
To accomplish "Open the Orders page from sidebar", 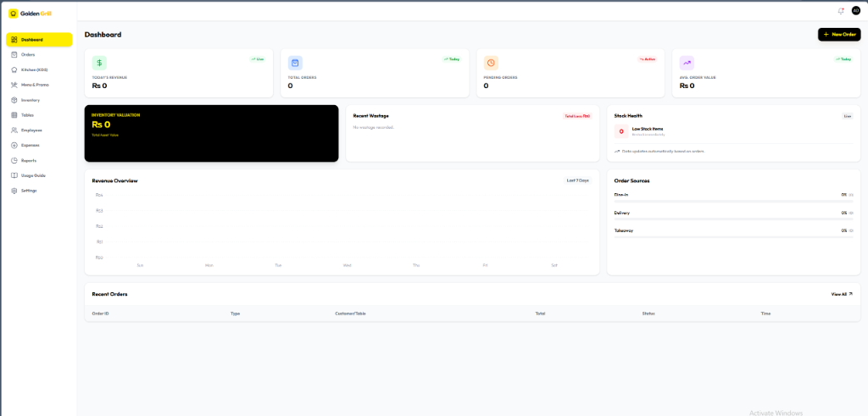I will [28, 54].
